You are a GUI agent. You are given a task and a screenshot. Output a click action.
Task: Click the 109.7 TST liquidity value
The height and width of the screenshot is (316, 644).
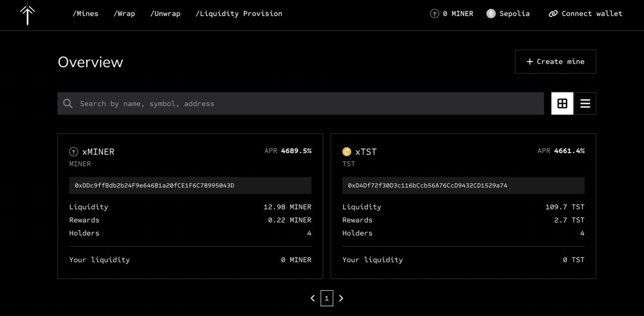(565, 207)
